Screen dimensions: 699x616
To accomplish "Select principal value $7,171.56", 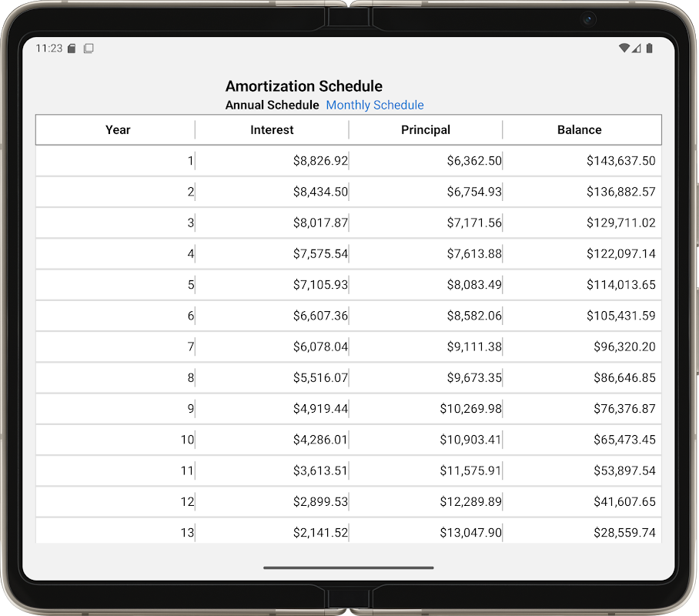I will [474, 223].
